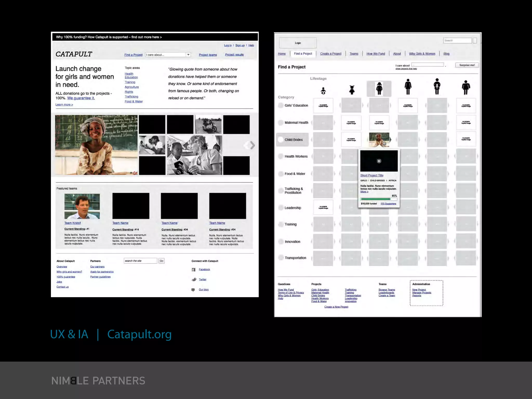532x399 pixels.
Task: Open How We Fund in navigation
Action: 376,54
